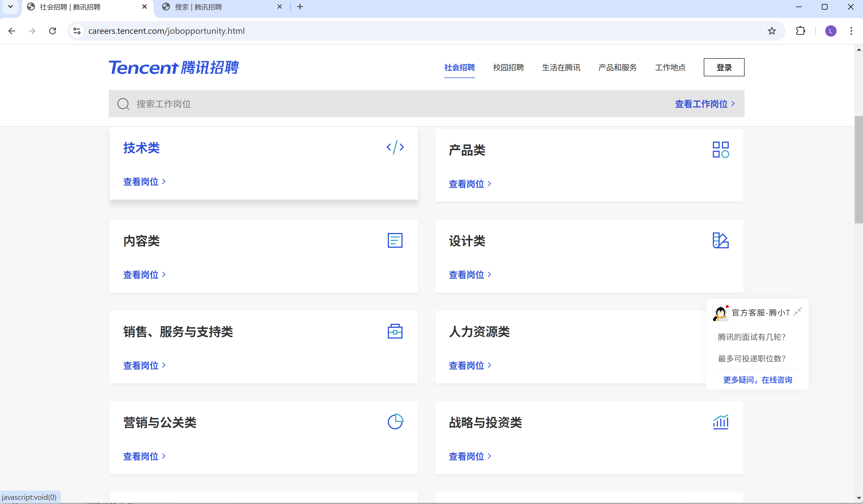Expand 查看工作岗位 link in search bar
The height and width of the screenshot is (504, 863).
pos(704,104)
